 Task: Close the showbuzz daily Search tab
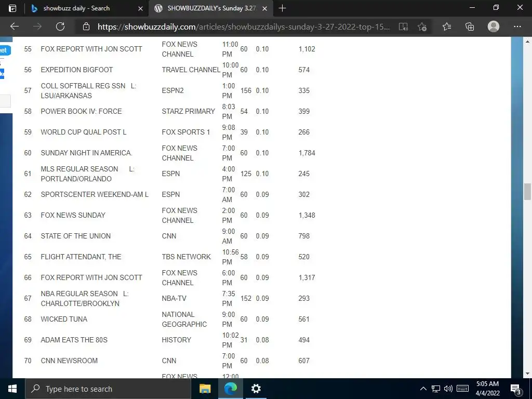[140, 8]
